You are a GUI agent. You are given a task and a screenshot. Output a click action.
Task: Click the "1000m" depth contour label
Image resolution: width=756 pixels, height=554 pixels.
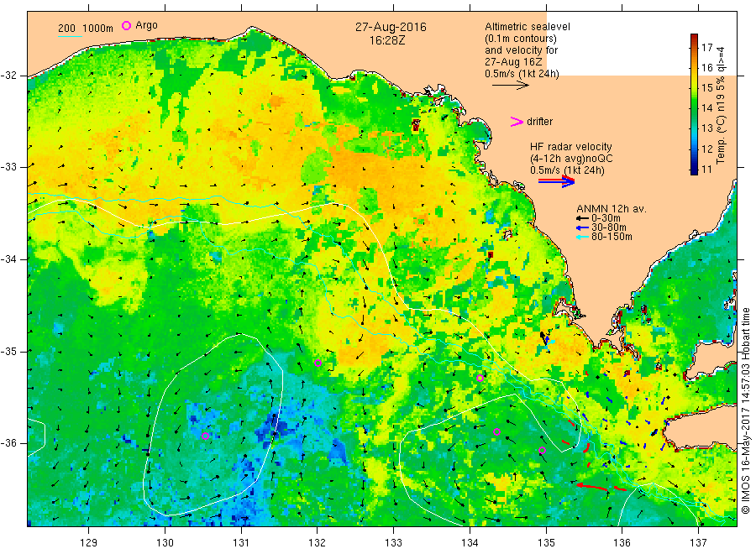pos(97,29)
